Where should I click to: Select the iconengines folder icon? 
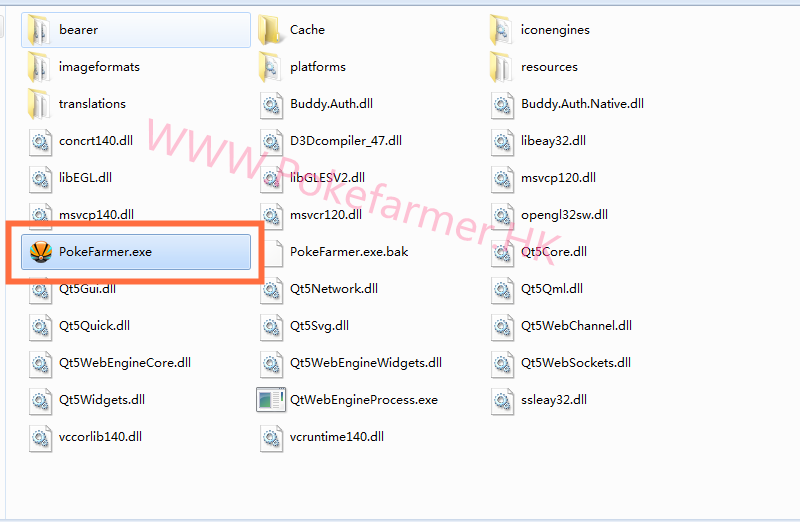coord(501,30)
